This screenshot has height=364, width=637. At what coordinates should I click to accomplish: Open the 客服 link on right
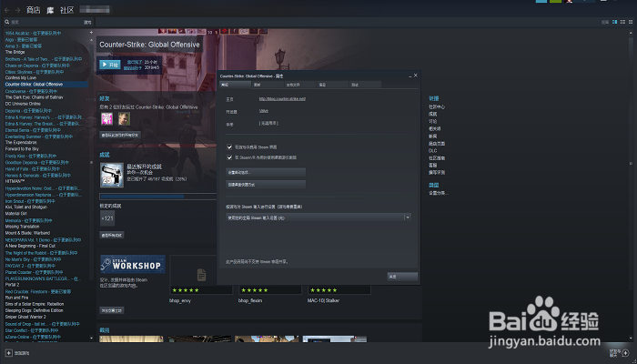(432, 166)
